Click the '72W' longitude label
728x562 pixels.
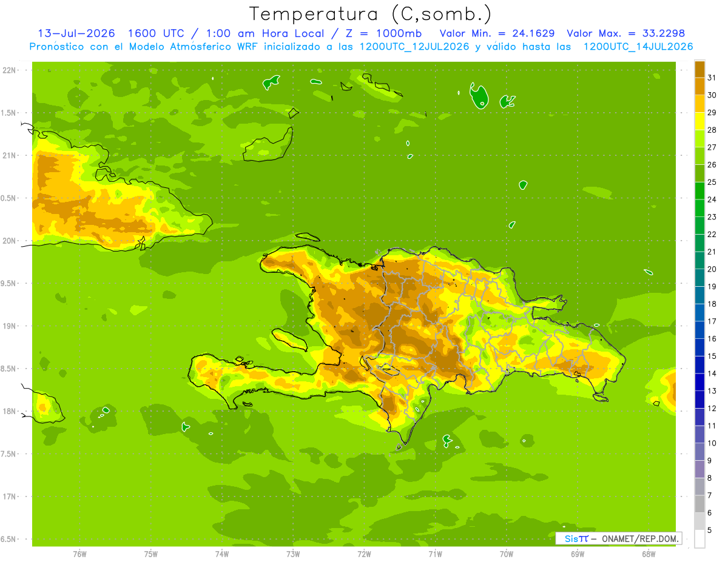(x=364, y=554)
